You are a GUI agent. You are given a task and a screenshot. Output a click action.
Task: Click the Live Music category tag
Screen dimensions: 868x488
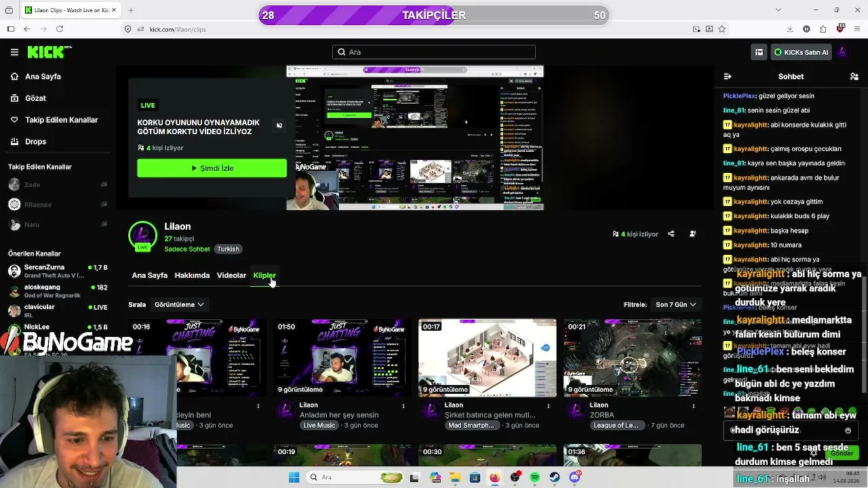click(x=319, y=426)
